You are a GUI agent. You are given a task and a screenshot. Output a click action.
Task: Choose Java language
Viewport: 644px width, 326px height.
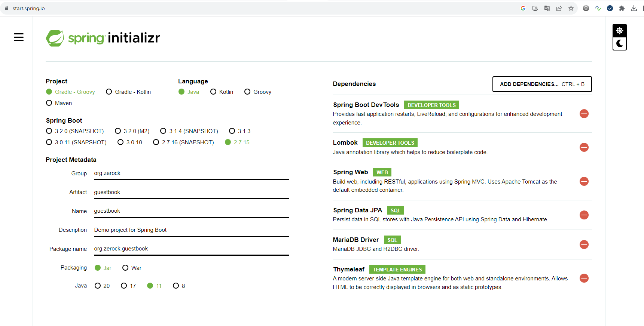coord(189,92)
